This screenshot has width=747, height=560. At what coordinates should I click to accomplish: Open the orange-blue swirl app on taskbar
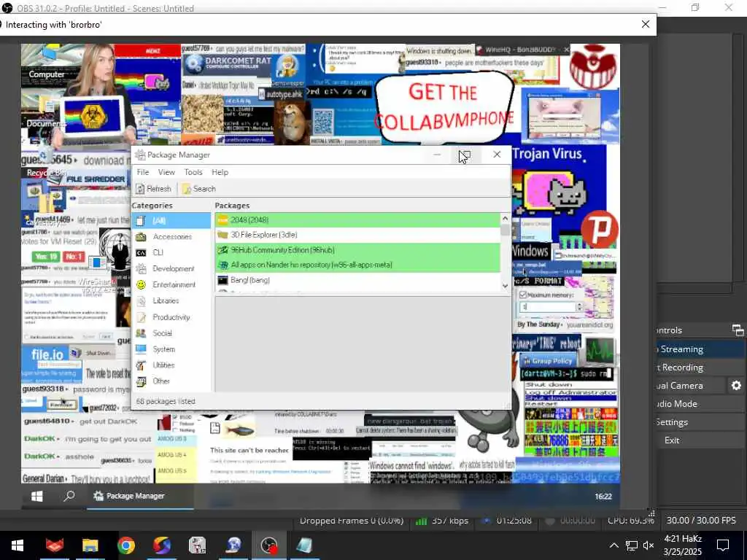(x=162, y=545)
